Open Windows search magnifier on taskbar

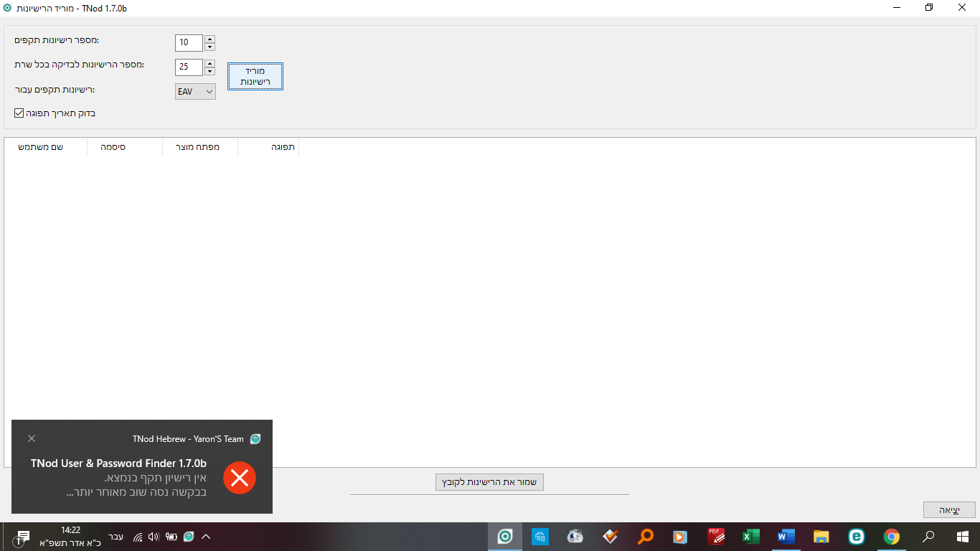tap(928, 537)
